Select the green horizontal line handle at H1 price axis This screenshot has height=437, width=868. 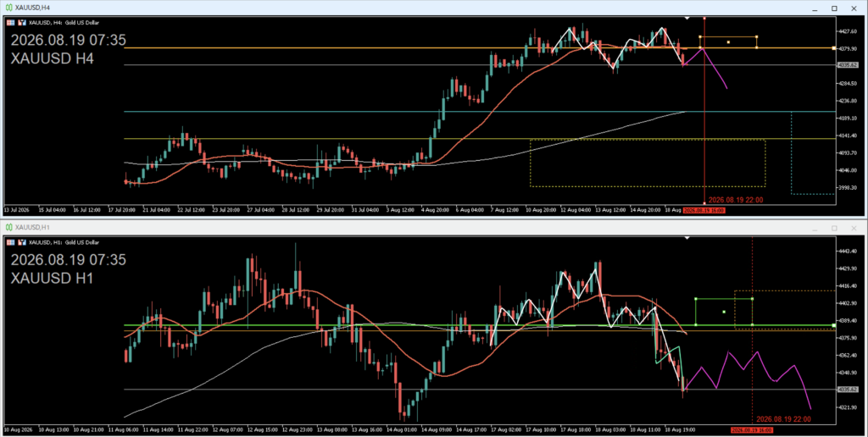(x=834, y=325)
